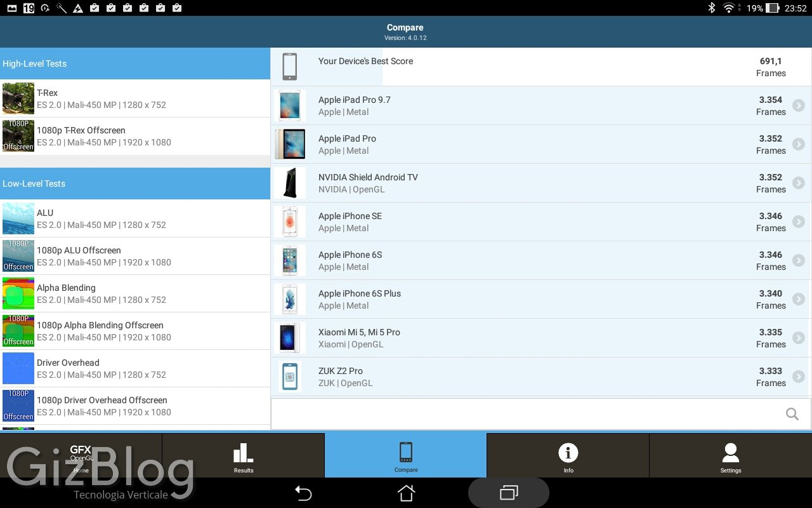Viewport: 812px width, 508px height.
Task: Click the NVIDIA Shield device image
Action: click(x=290, y=183)
